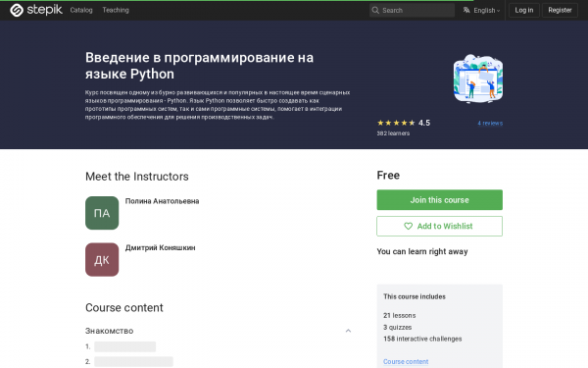This screenshot has width=588, height=368.
Task: Focus the Search input field
Action: [x=412, y=10]
